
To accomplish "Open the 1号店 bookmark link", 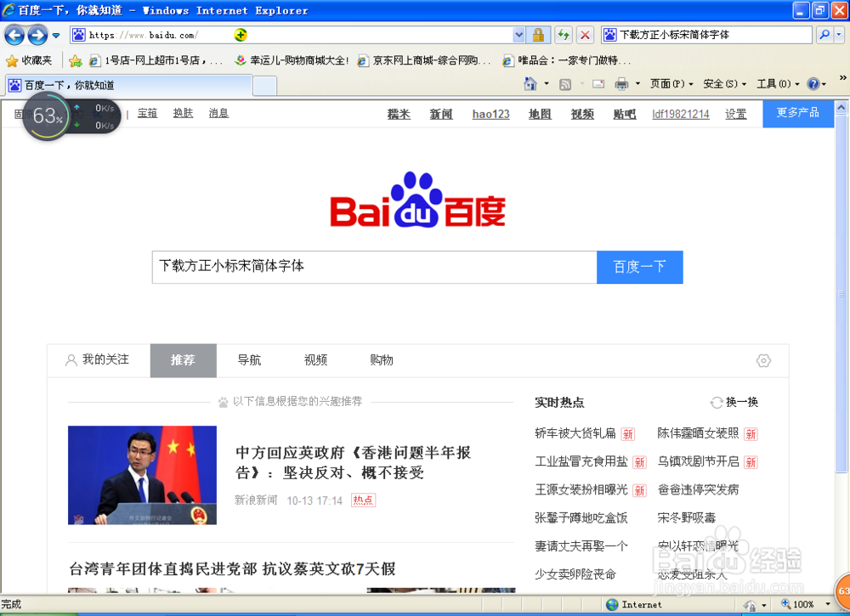I will pos(156,60).
